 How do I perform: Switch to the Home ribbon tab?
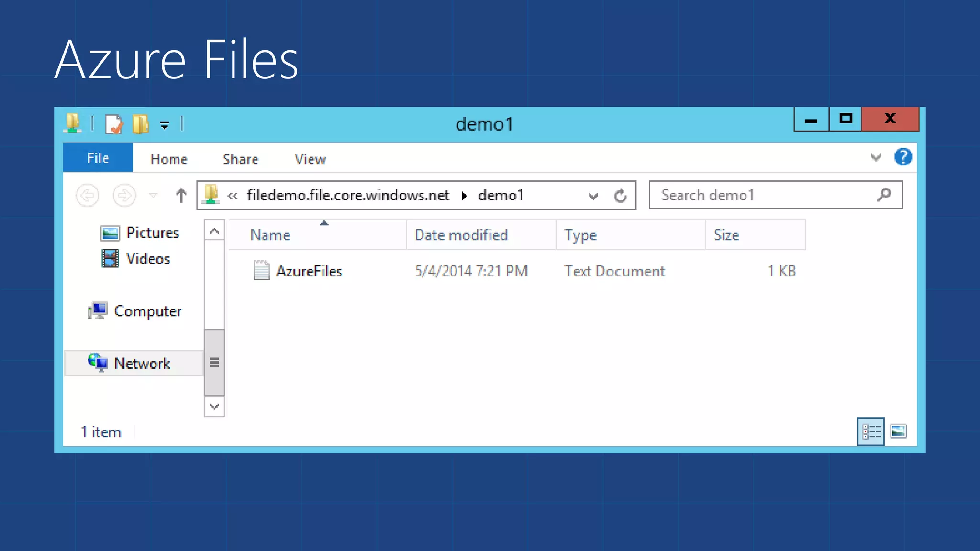pyautogui.click(x=169, y=159)
